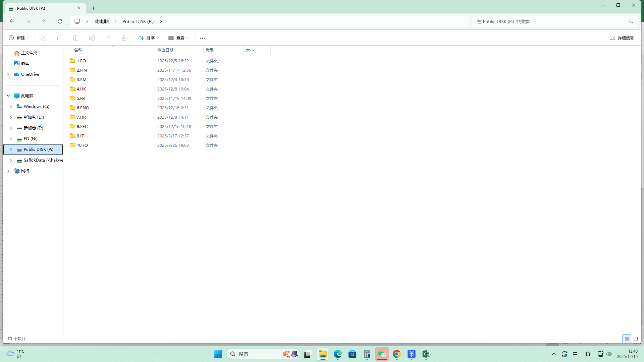Select the 6.ENG folder
The width and height of the screenshot is (644, 362).
(x=83, y=108)
